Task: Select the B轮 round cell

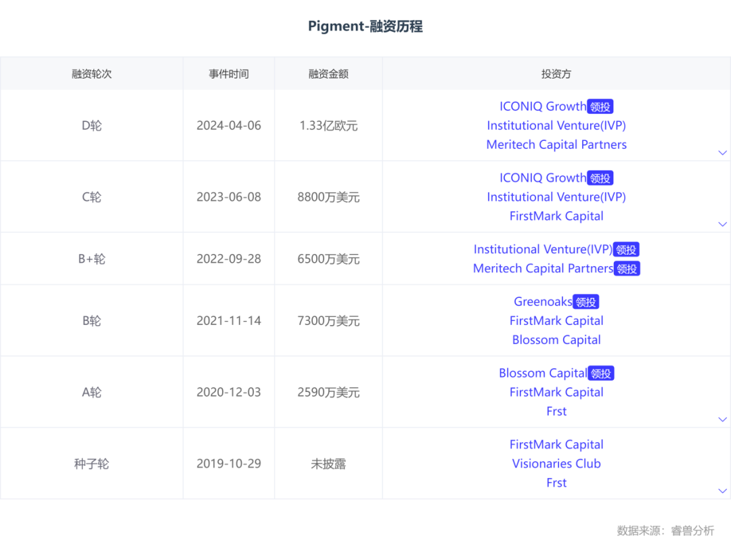Action: [91, 321]
